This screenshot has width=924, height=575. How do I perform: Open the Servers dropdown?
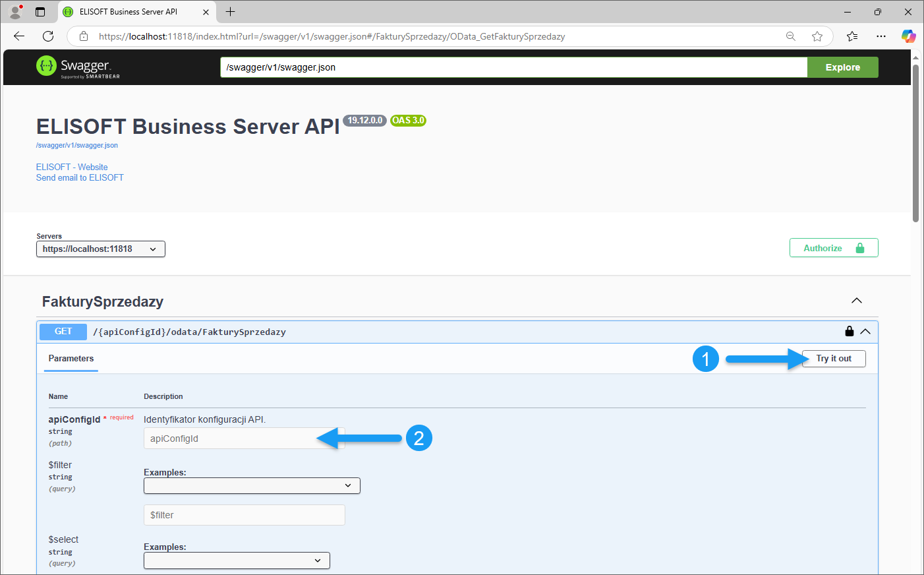100,249
